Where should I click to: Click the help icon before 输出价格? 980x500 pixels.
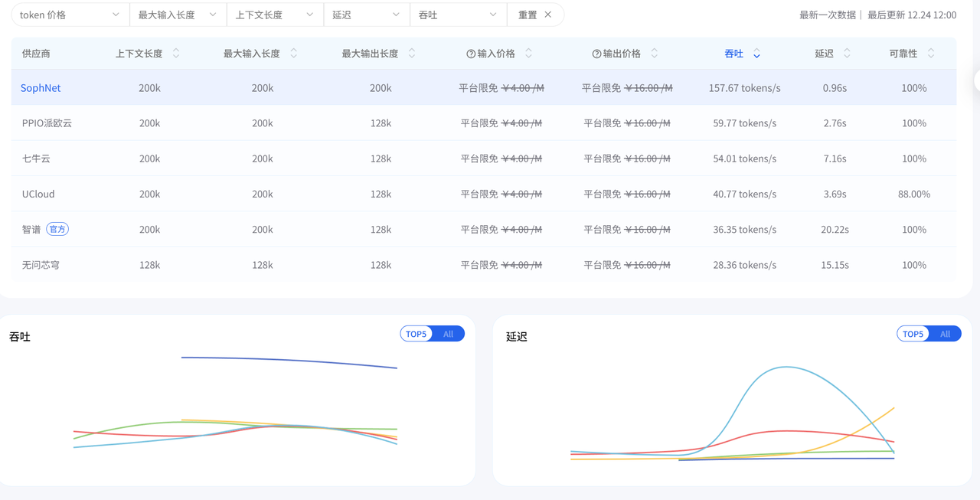click(x=596, y=54)
